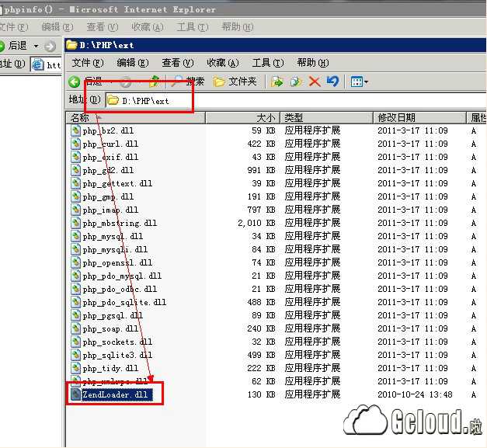Click the 991 KB size value

[262, 170]
